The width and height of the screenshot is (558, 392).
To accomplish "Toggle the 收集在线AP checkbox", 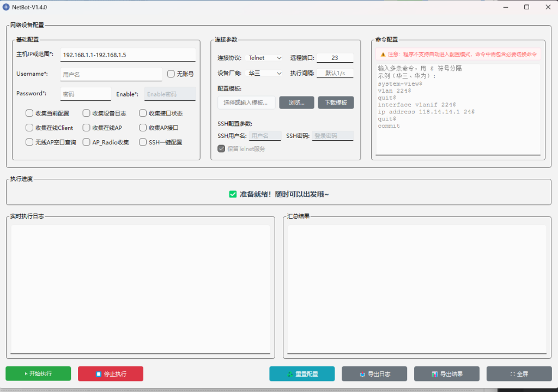I will [x=86, y=128].
